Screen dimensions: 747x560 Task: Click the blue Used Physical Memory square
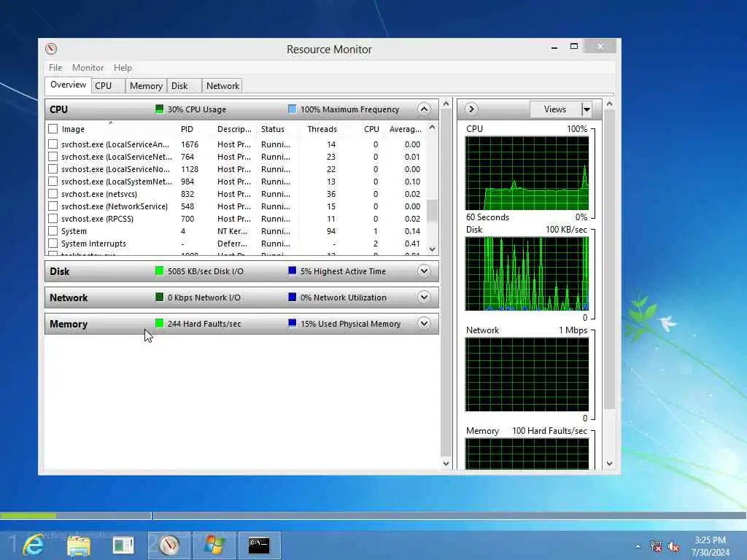(293, 323)
